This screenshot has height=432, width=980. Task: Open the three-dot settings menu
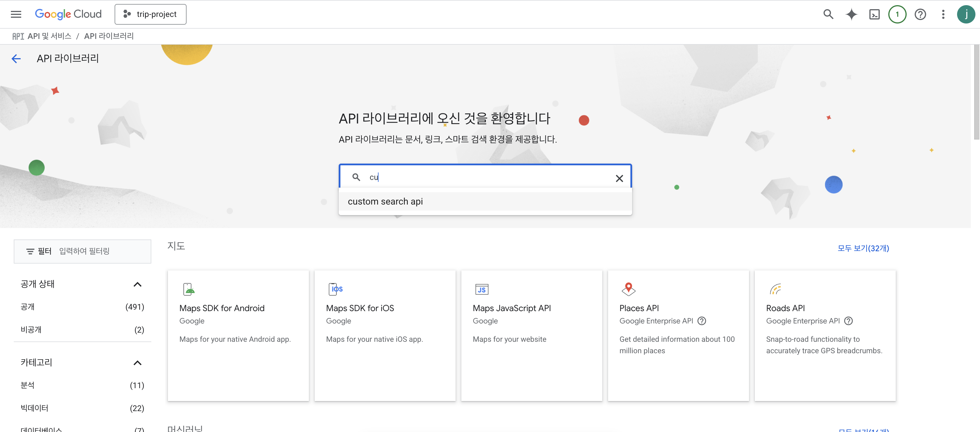coord(943,14)
